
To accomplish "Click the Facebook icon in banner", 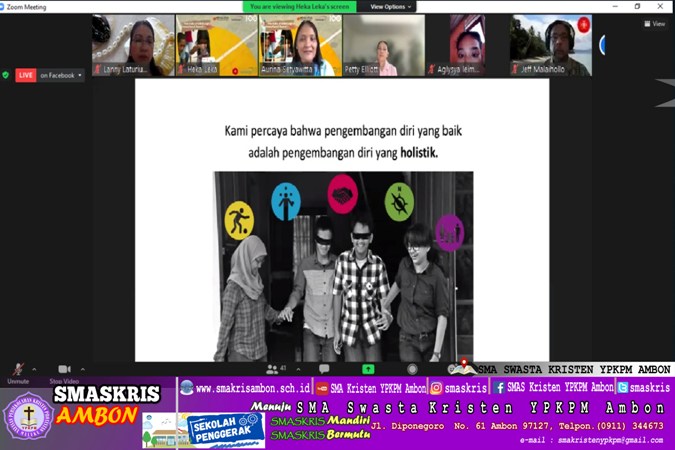I will tap(499, 388).
